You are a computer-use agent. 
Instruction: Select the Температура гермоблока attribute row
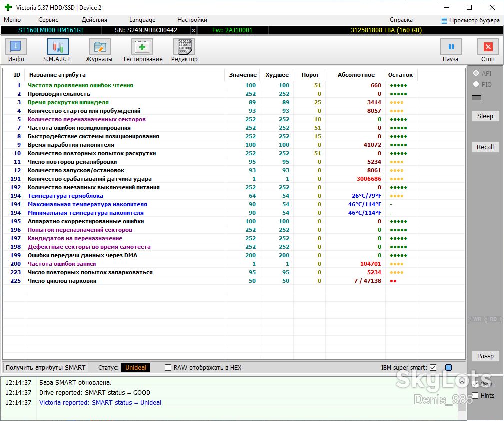(x=234, y=196)
